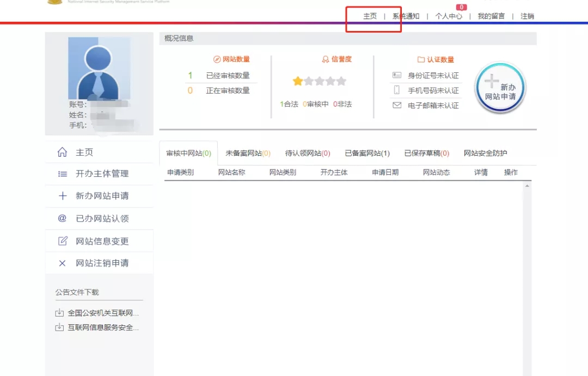Switch to the 未备案网站 tab

tap(248, 153)
